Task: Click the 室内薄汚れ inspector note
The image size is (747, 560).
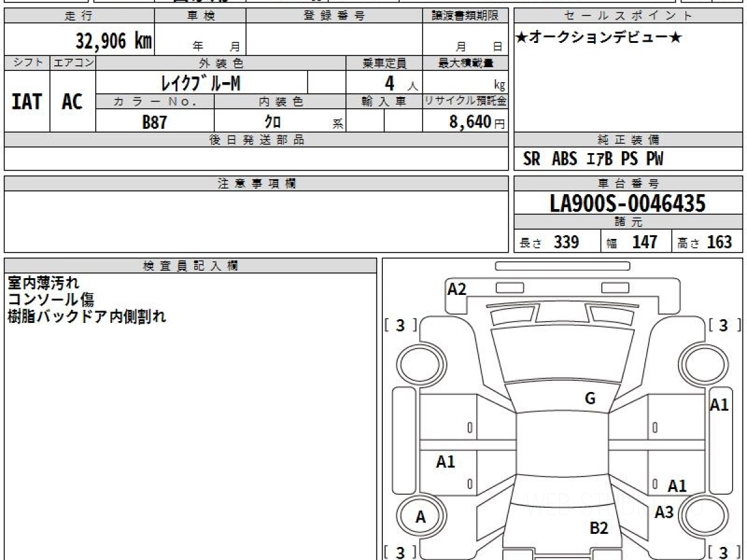Action: [x=44, y=283]
